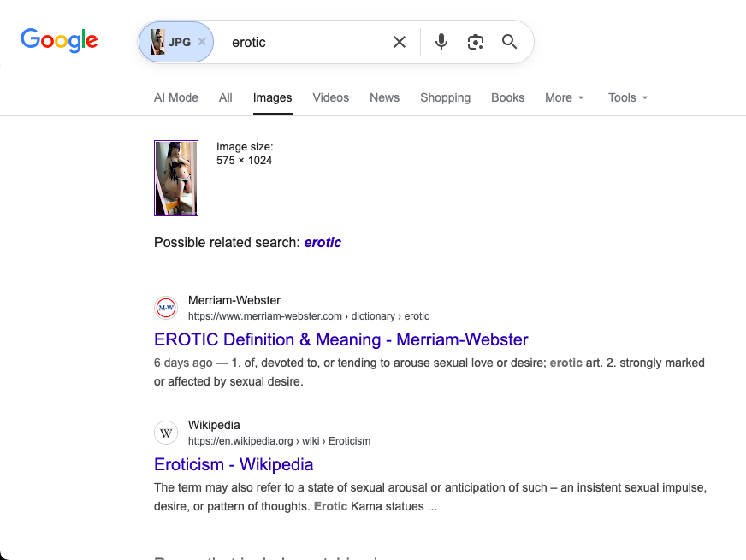Viewport: 746px width, 560px height.
Task: Select the Books tab
Action: 508,97
